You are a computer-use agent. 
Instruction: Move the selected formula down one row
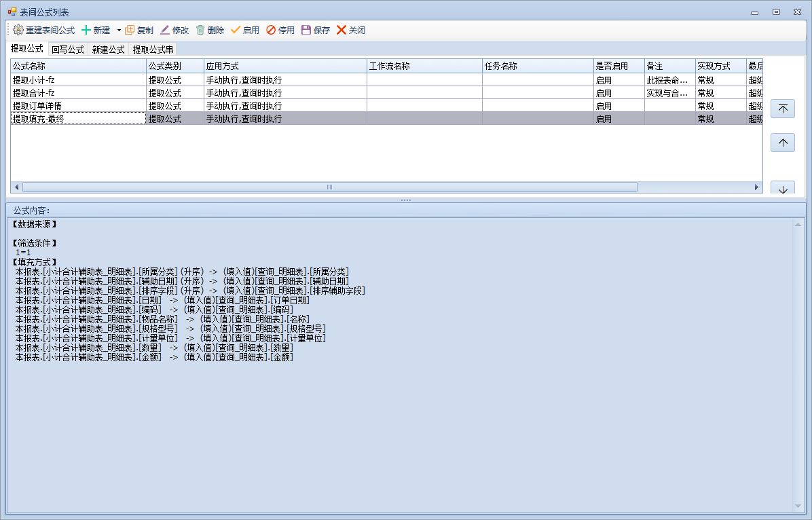point(783,189)
